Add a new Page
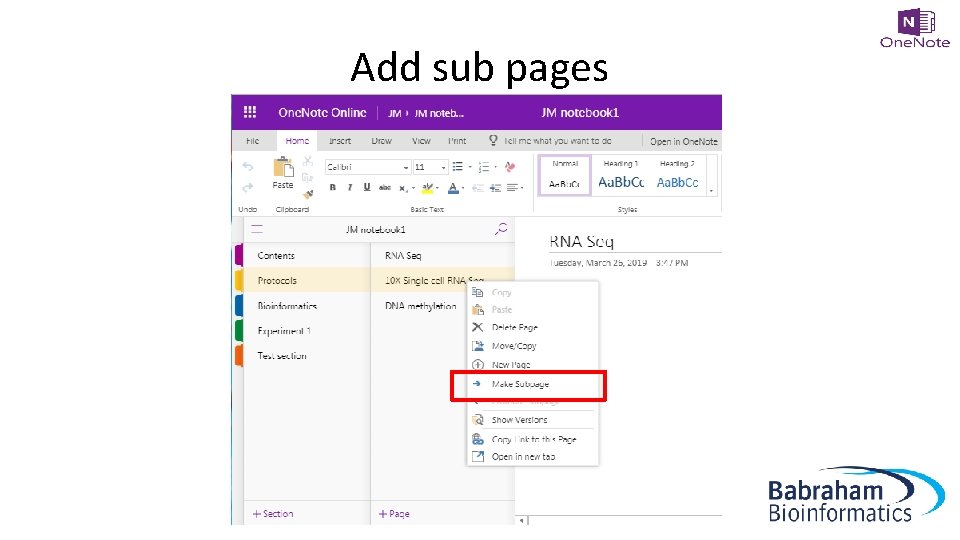This screenshot has width=960, height=540. tap(394, 514)
